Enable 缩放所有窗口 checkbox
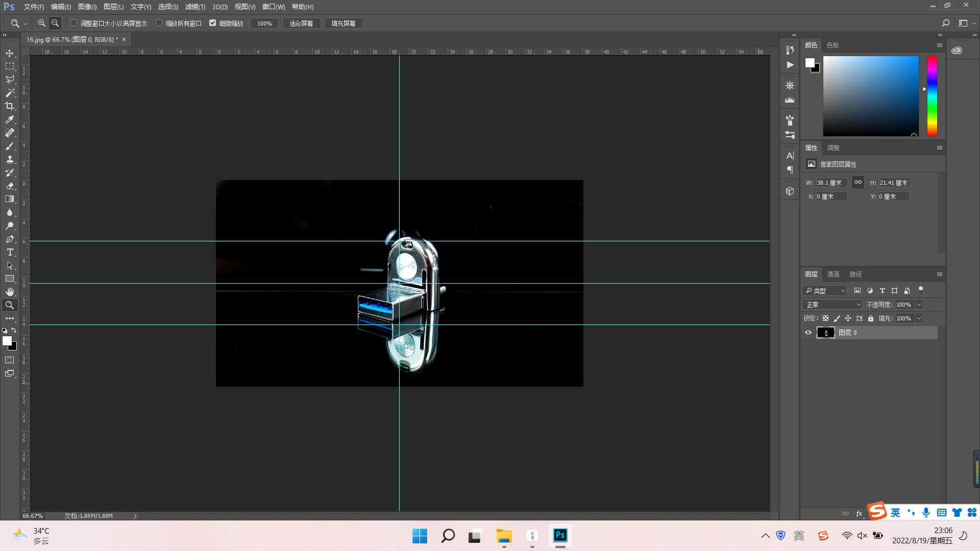 159,23
